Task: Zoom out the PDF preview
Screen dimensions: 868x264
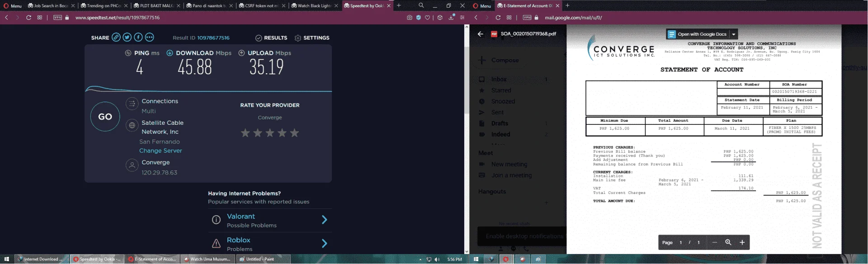Action: tap(714, 242)
